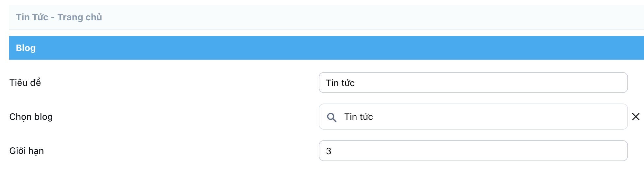644x169 pixels.
Task: Focus the Giới hạn number field
Action: [473, 151]
